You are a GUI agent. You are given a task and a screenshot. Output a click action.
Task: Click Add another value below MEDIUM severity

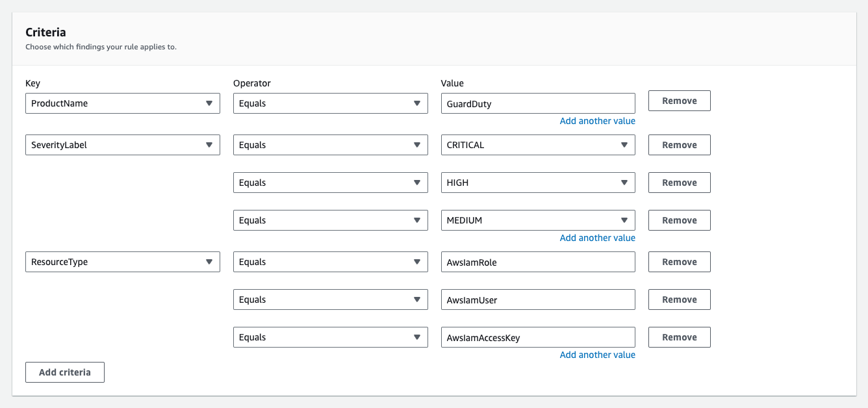pos(597,237)
